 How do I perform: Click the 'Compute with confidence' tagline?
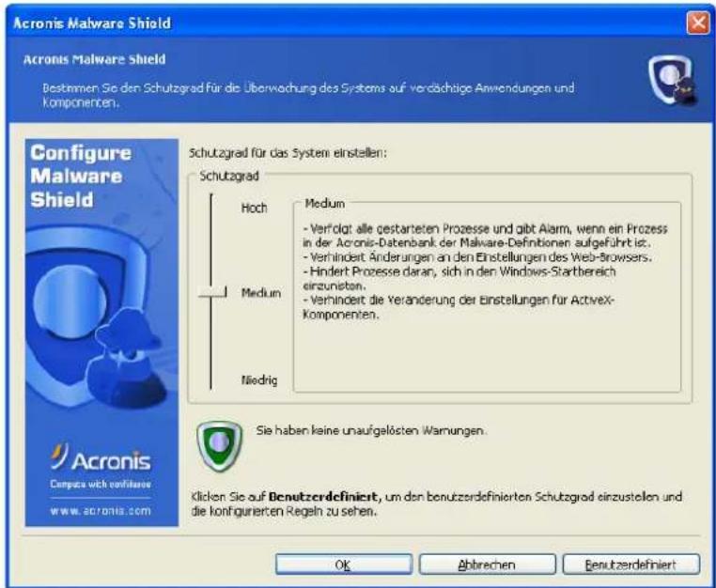click(x=101, y=484)
